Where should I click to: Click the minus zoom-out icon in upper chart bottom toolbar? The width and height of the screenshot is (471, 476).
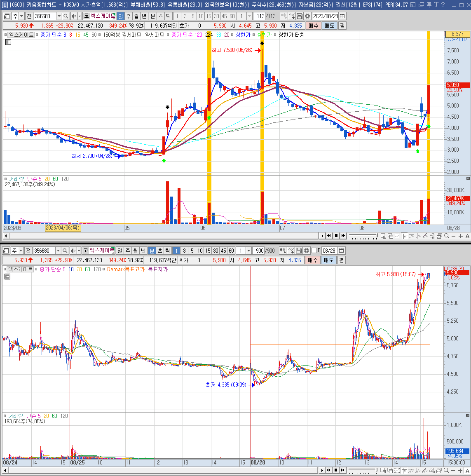453,236
